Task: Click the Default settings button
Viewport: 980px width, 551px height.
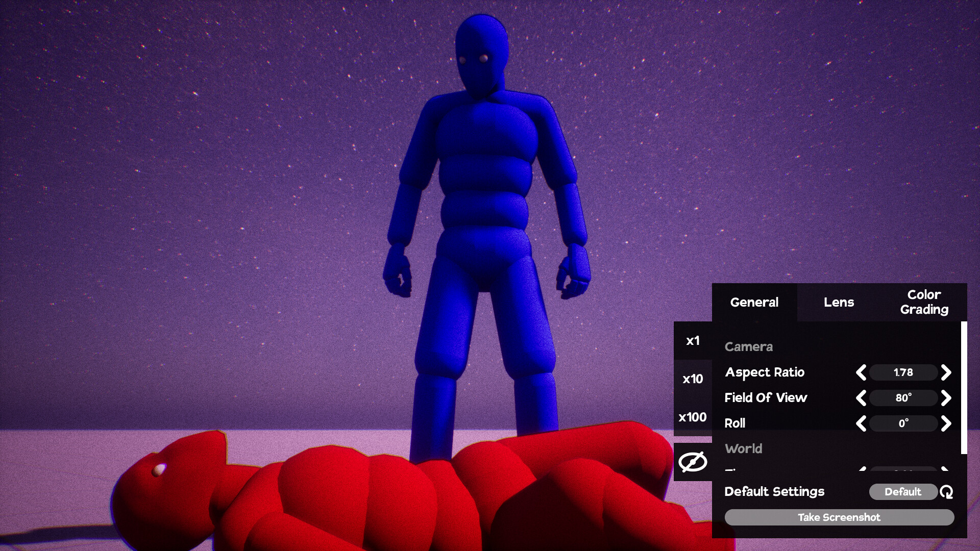Action: [x=902, y=492]
